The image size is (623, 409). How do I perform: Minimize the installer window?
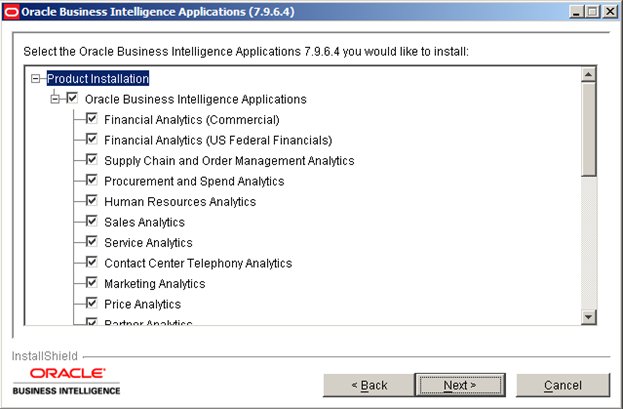click(x=577, y=12)
